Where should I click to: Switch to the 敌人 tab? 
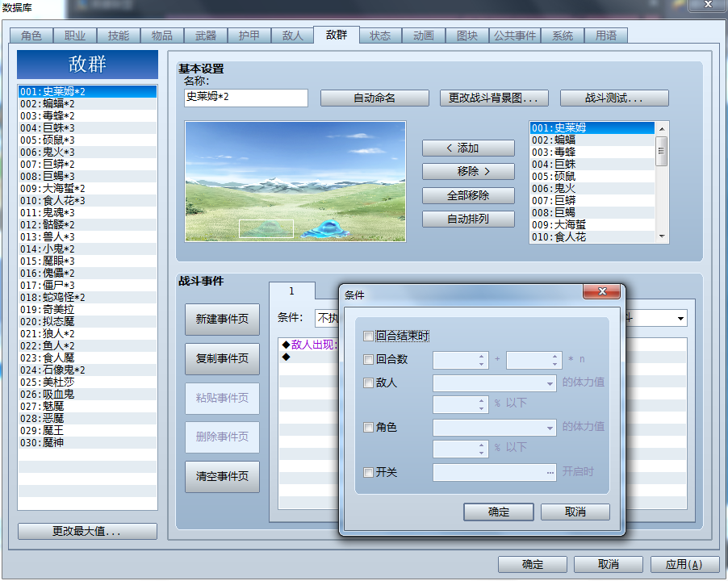tap(293, 36)
